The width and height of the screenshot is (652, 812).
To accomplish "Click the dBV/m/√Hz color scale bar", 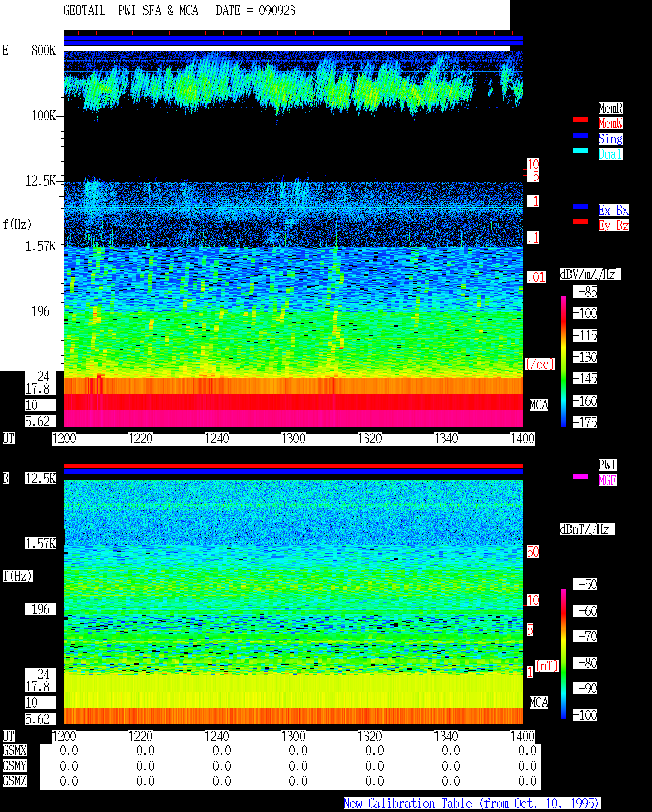I will (x=563, y=361).
